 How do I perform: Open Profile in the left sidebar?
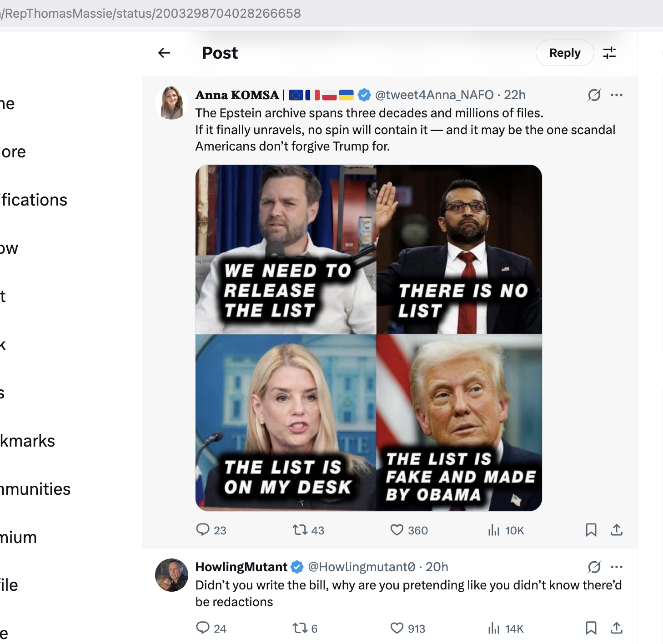click(x=9, y=585)
